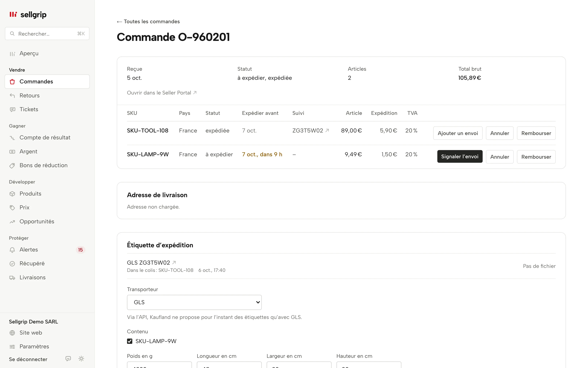588x368 pixels.
Task: Uncheck the SKU-LAMP-9W content checkbox
Action: (x=130, y=341)
